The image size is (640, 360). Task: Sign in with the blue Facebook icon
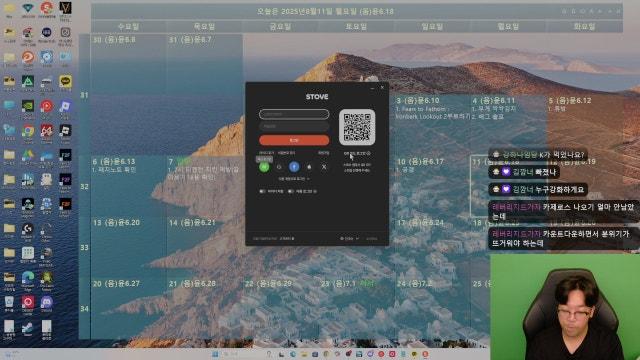tap(294, 167)
